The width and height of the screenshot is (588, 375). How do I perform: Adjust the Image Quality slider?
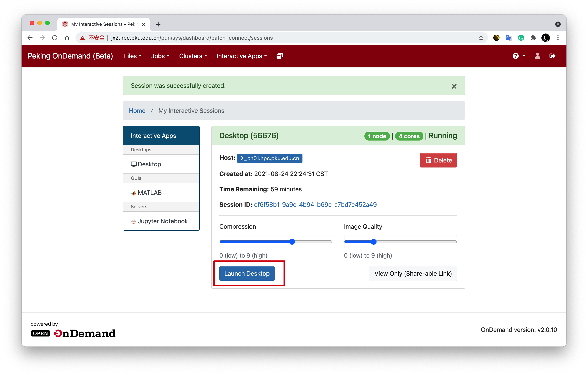[x=400, y=242]
